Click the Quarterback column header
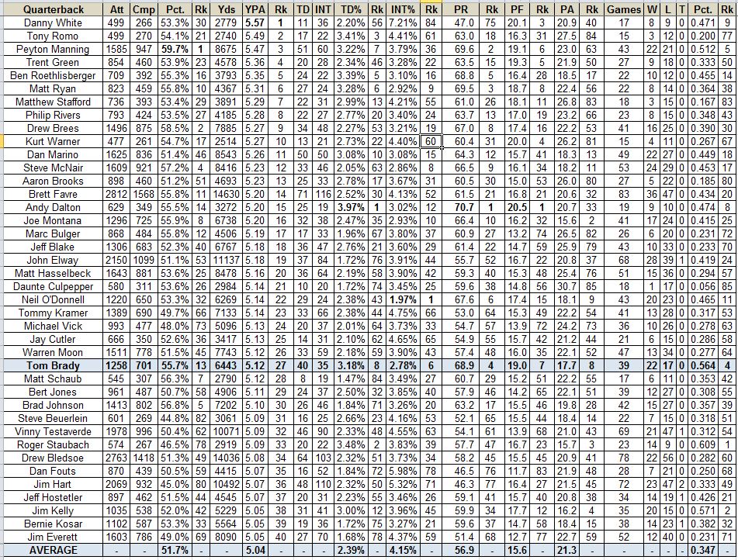 tap(52, 9)
